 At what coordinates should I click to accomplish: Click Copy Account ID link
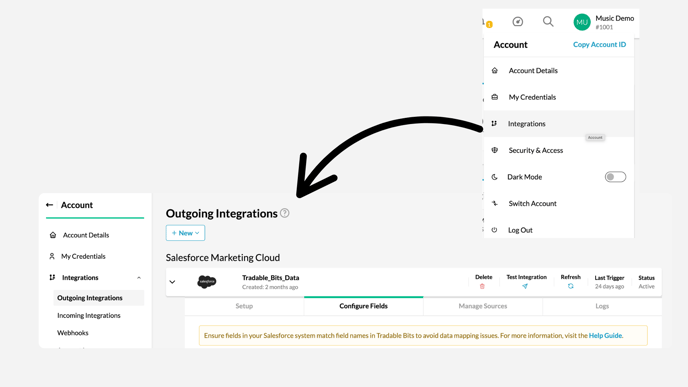(x=599, y=44)
